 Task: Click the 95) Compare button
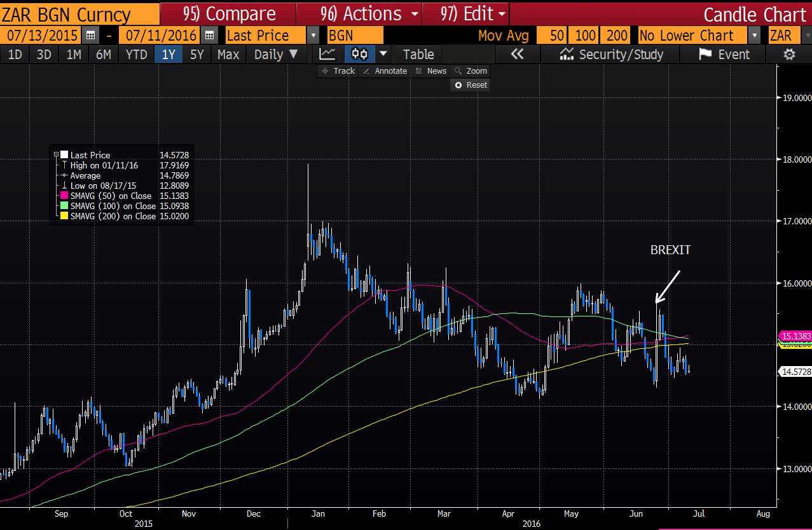[x=228, y=13]
